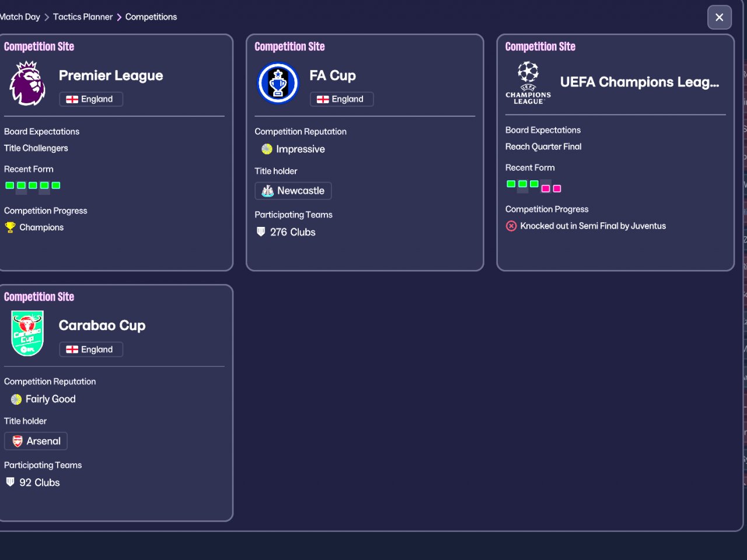Click the UEFA Champions League logo
Image resolution: width=747 pixels, height=560 pixels.
[528, 83]
